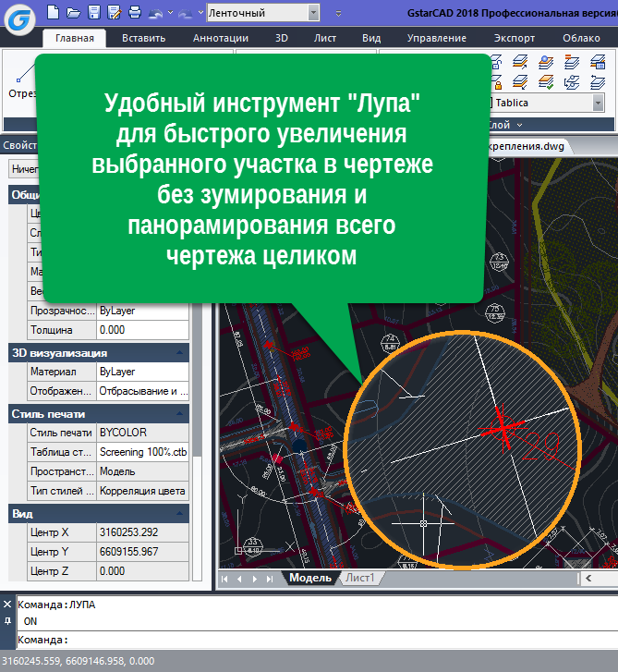This screenshot has height=672, width=618.
Task: Switch to the Экспорт ribbon tab
Action: coord(515,38)
